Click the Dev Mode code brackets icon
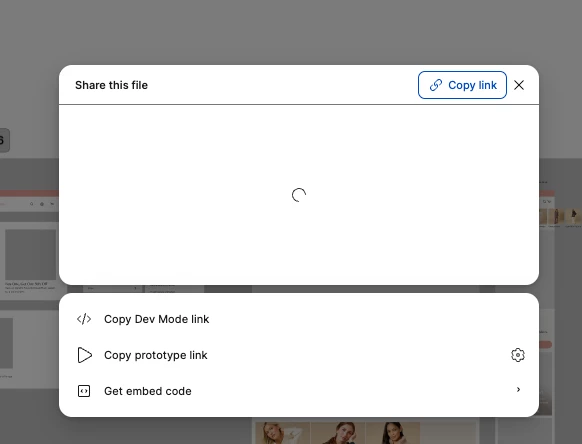The image size is (582, 444). (84, 319)
